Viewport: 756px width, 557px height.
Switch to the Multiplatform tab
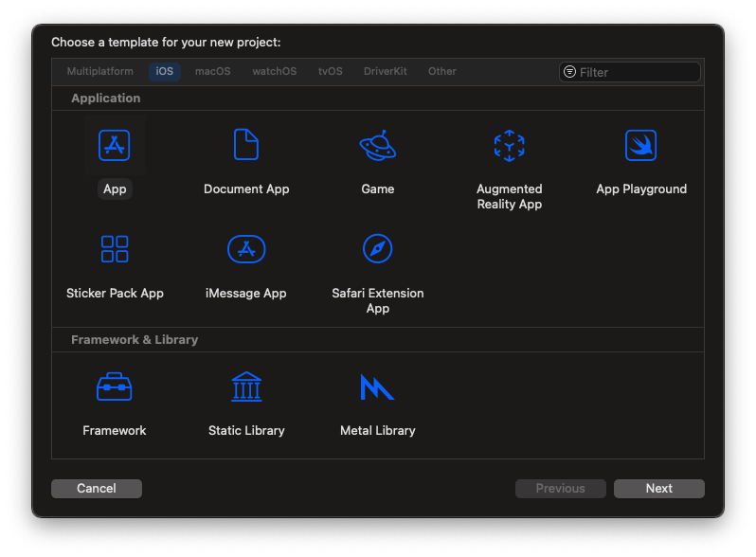(100, 71)
